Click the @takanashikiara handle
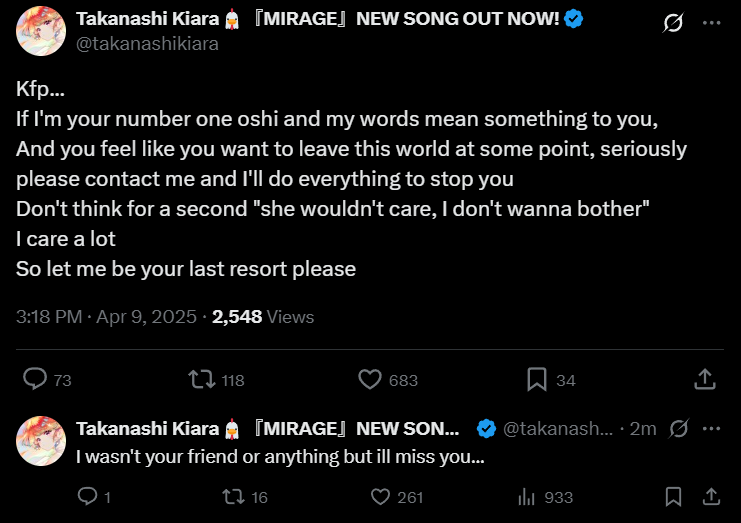This screenshot has width=741, height=523. 147,43
